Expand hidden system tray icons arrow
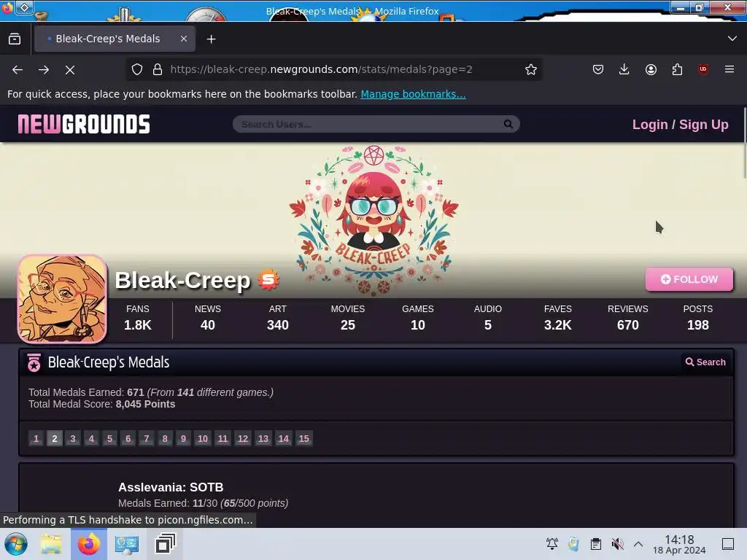This screenshot has width=747, height=560. pyautogui.click(x=638, y=544)
